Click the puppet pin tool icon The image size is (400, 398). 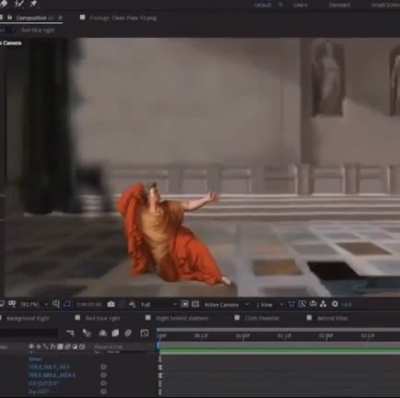click(x=33, y=3)
